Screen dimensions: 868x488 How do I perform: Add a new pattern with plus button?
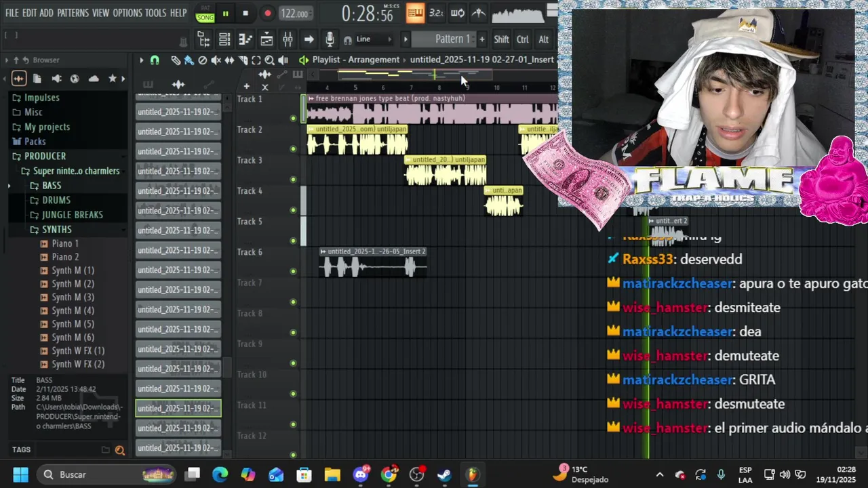coord(481,39)
